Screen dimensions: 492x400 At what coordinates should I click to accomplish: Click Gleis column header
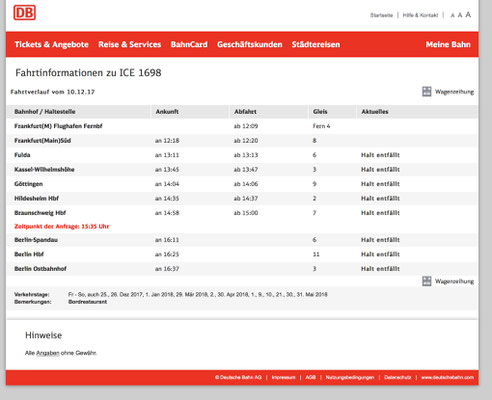click(320, 112)
